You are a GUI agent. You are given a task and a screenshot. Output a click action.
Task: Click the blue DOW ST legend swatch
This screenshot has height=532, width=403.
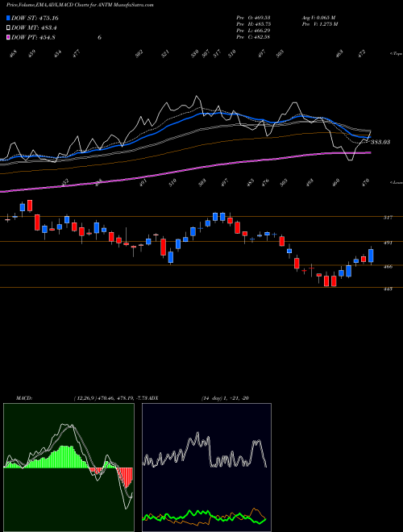click(9, 18)
